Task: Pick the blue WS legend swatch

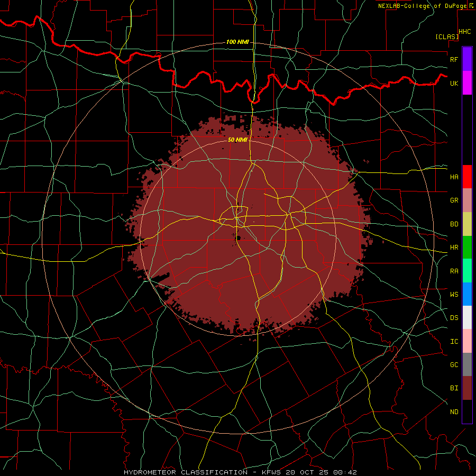Action: [467, 294]
